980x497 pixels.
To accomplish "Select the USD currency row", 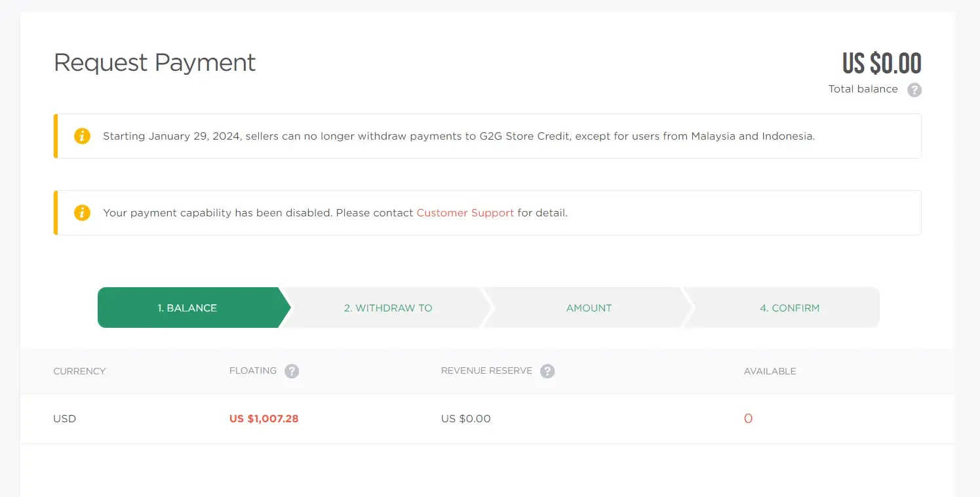I will [x=65, y=418].
